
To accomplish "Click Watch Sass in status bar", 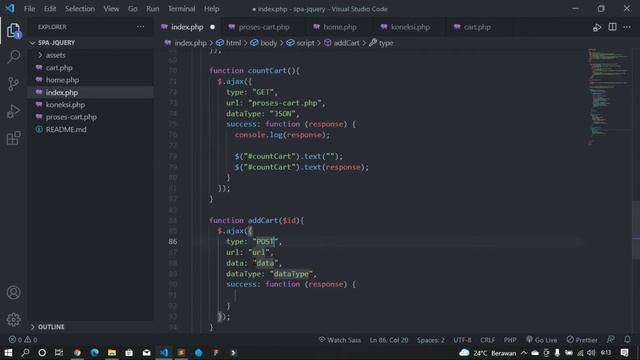I will [340, 340].
